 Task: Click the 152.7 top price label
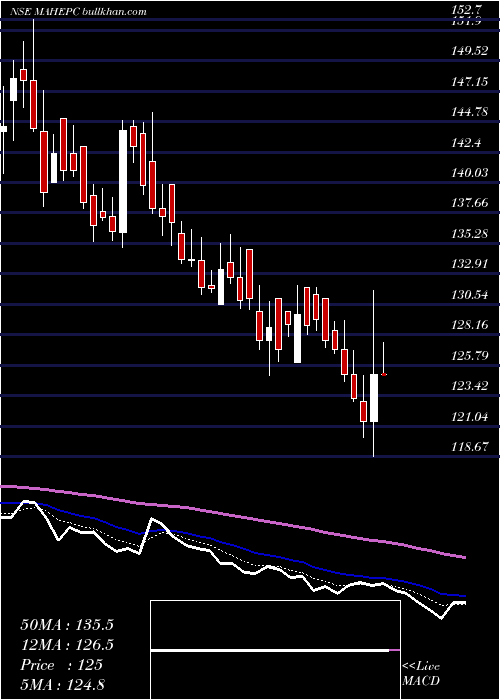[465, 10]
